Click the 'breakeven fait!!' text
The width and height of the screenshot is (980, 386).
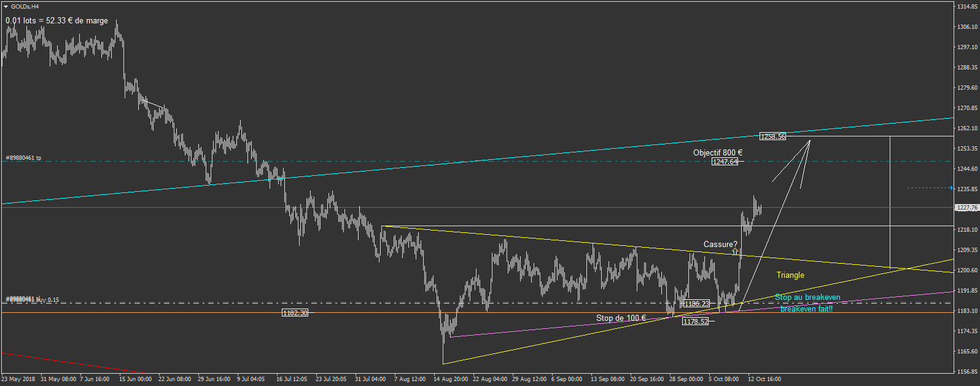806,309
